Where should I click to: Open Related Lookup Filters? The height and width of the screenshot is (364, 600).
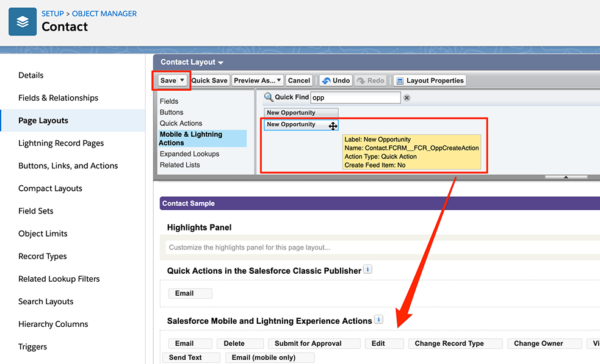(x=59, y=279)
